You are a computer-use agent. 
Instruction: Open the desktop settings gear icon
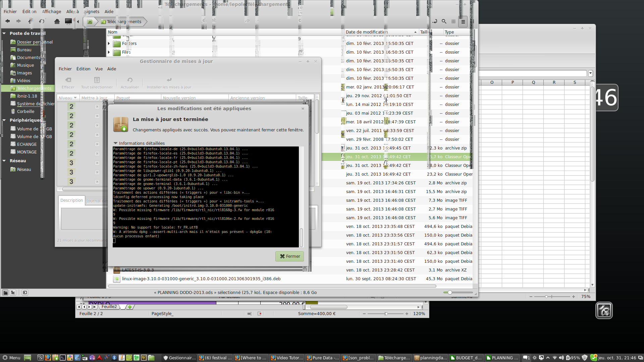tap(604, 310)
